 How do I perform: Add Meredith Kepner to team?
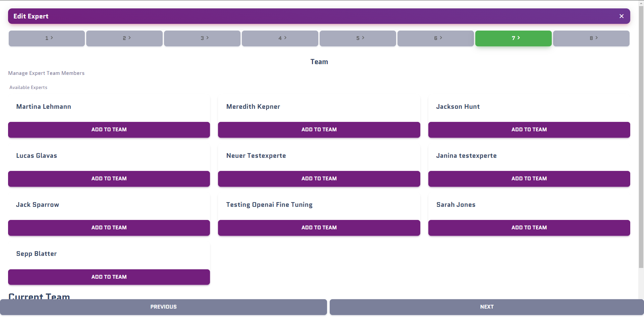tap(319, 130)
